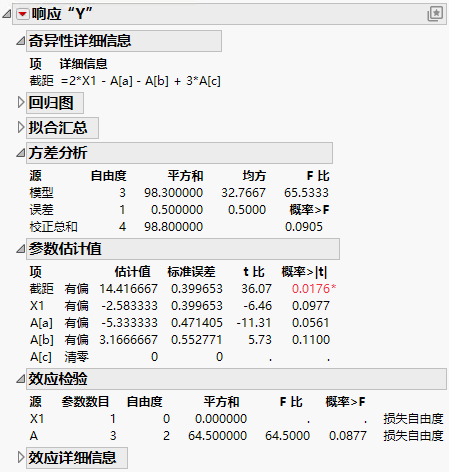Select the 效应详细信息 section title

(x=72, y=457)
